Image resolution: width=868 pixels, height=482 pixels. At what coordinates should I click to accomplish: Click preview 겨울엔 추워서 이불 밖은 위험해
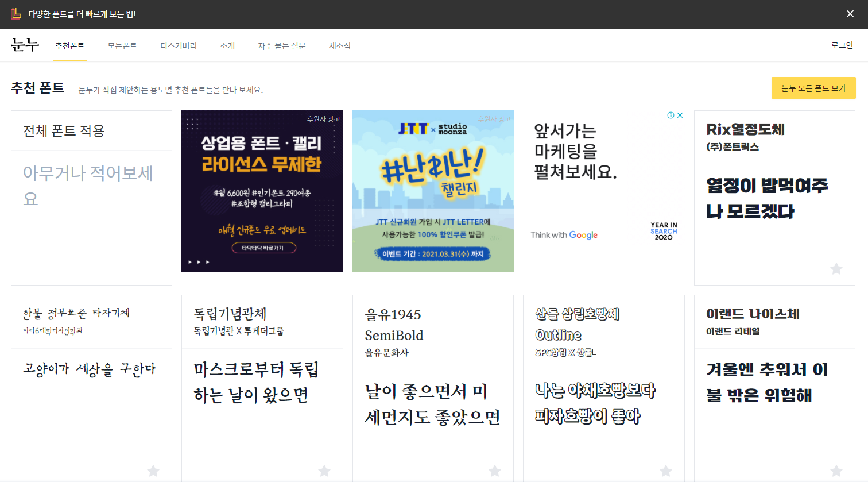pyautogui.click(x=767, y=382)
